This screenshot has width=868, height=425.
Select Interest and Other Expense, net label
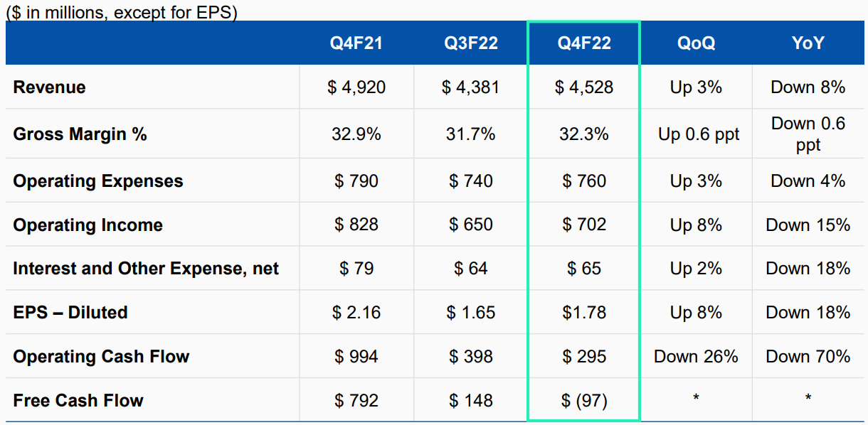[x=146, y=269]
